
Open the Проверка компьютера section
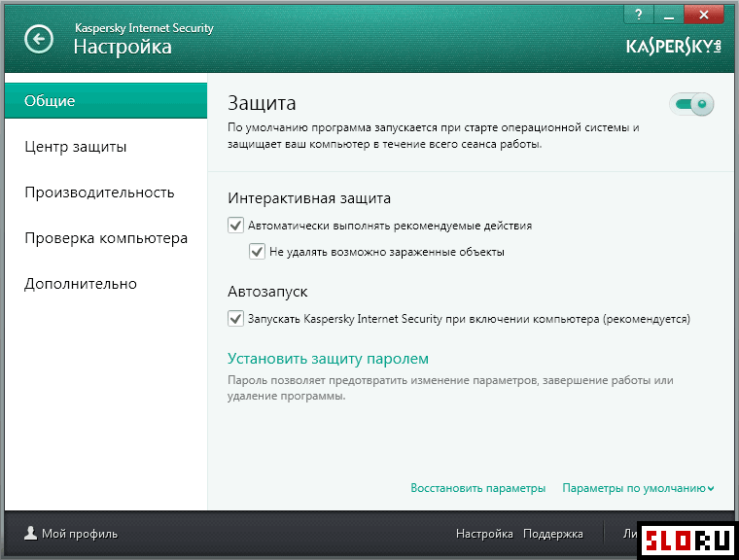click(x=106, y=238)
